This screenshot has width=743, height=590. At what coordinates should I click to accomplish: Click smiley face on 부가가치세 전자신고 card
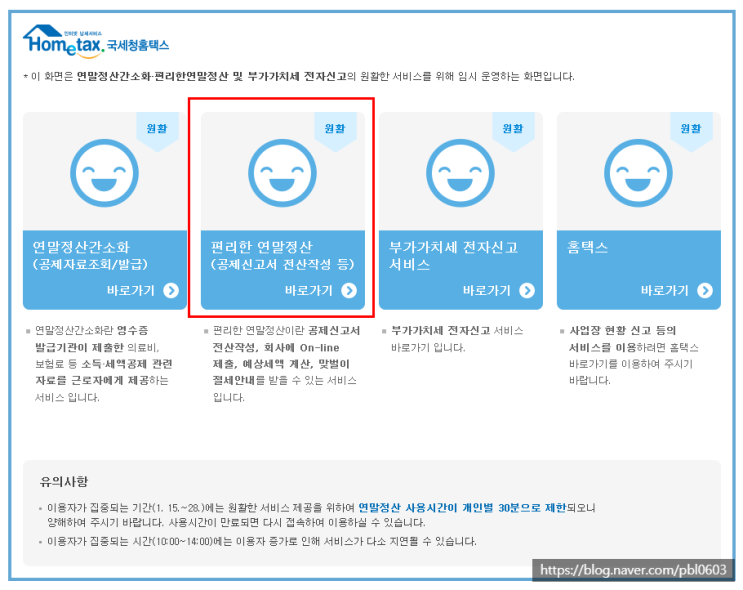(460, 173)
